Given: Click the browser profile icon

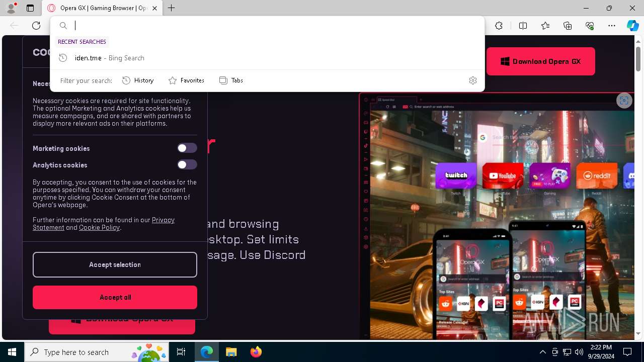Looking at the screenshot, I should tap(11, 8).
